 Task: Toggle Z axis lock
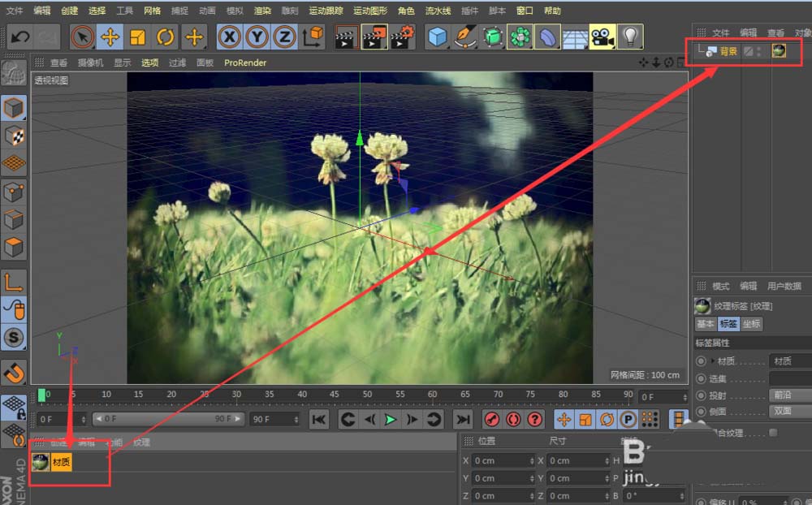click(x=284, y=37)
